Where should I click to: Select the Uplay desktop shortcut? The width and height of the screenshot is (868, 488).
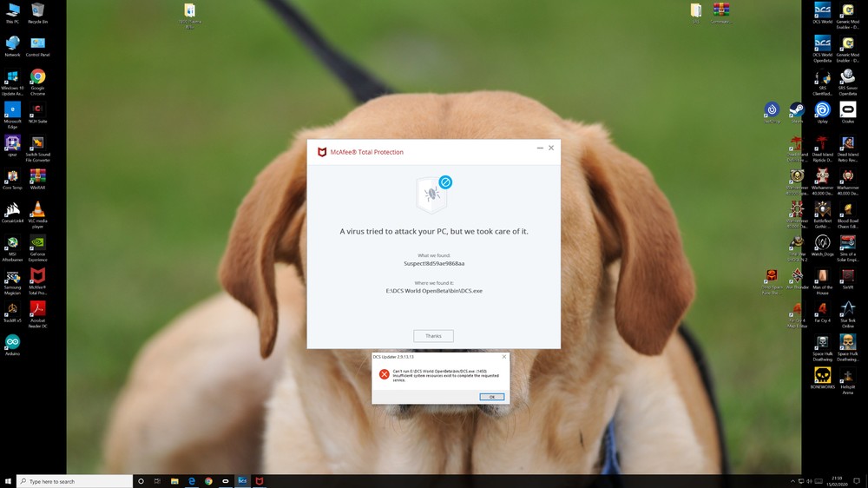click(822, 113)
